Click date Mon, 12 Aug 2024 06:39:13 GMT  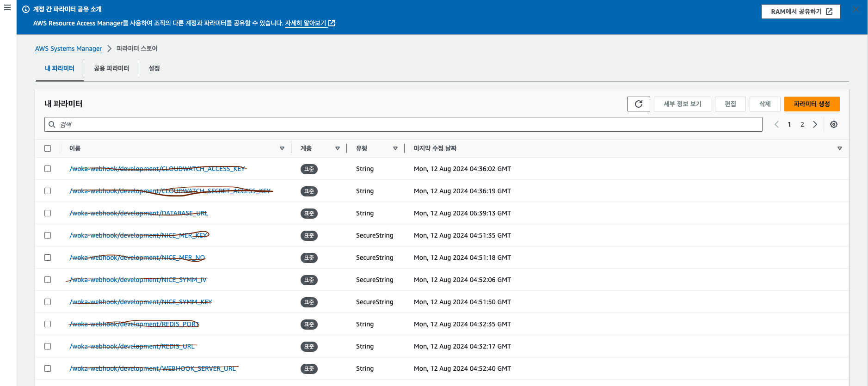tap(462, 213)
